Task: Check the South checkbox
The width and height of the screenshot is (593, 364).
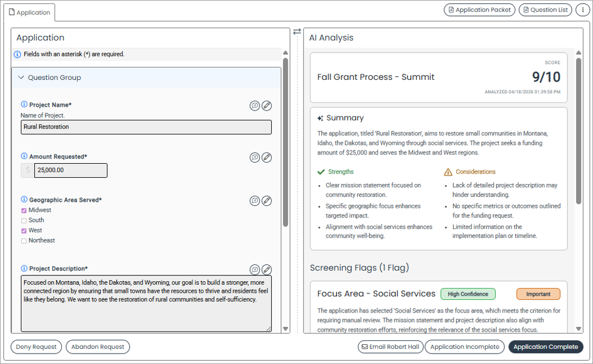Action: pos(24,220)
